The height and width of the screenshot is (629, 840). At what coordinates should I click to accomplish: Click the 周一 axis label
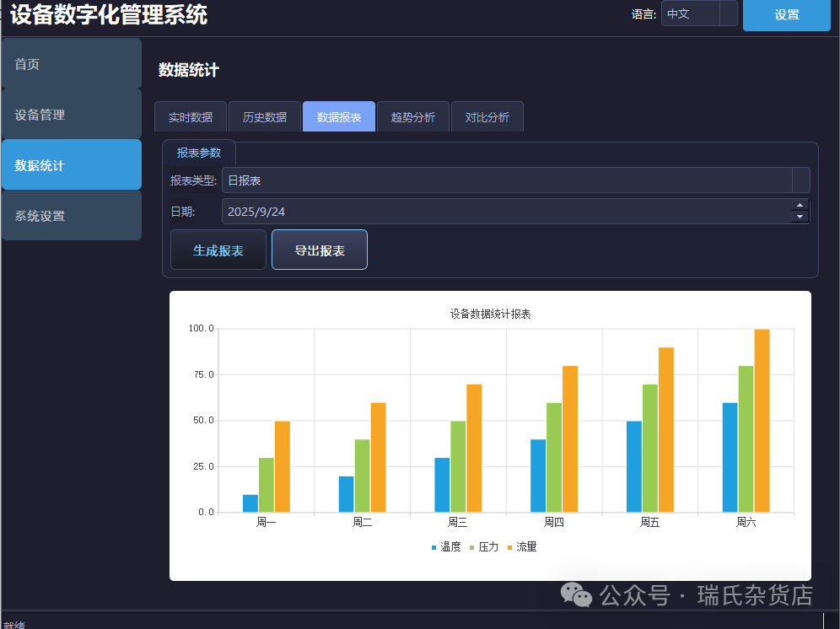(x=267, y=522)
